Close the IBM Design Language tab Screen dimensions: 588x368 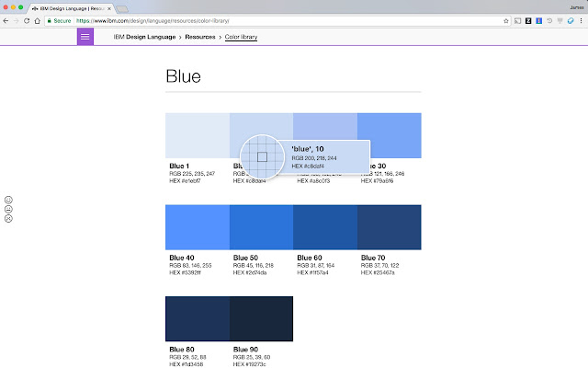[109, 8]
